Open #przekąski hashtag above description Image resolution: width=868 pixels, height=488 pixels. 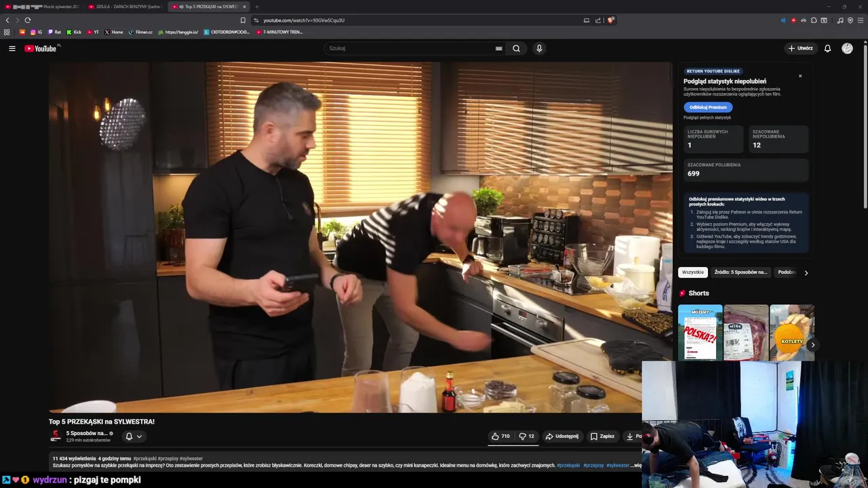click(144, 459)
